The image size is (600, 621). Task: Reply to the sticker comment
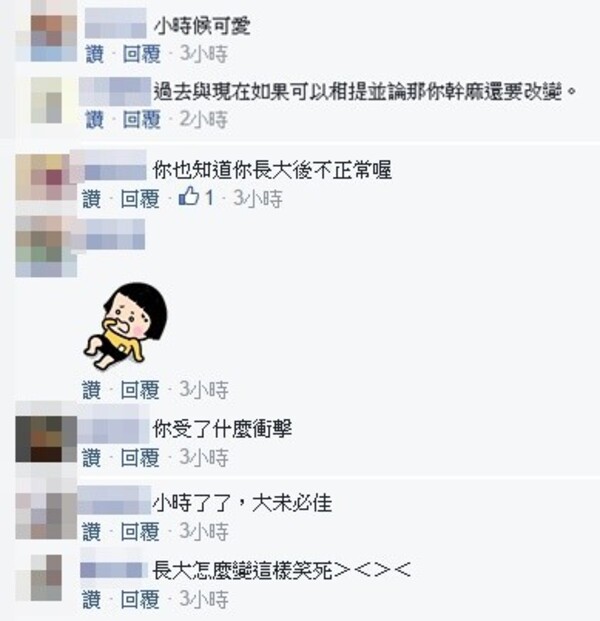click(139, 390)
